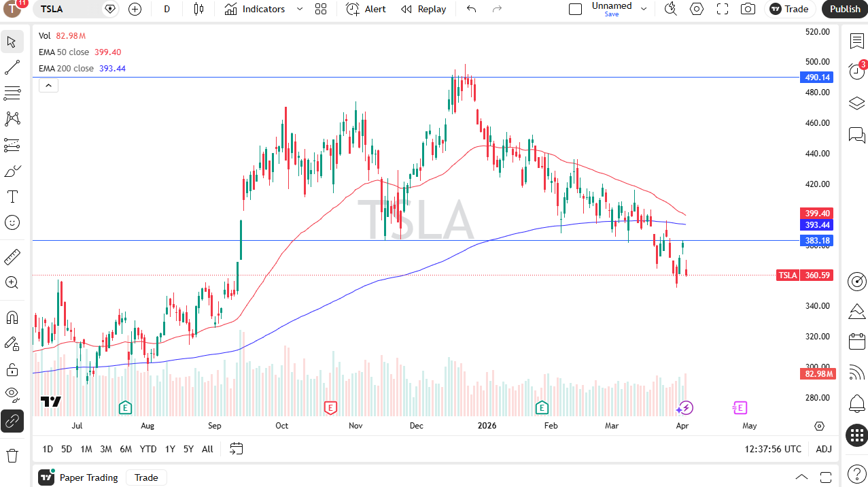
Task: Open the alerts clock panel icon
Action: [856, 71]
